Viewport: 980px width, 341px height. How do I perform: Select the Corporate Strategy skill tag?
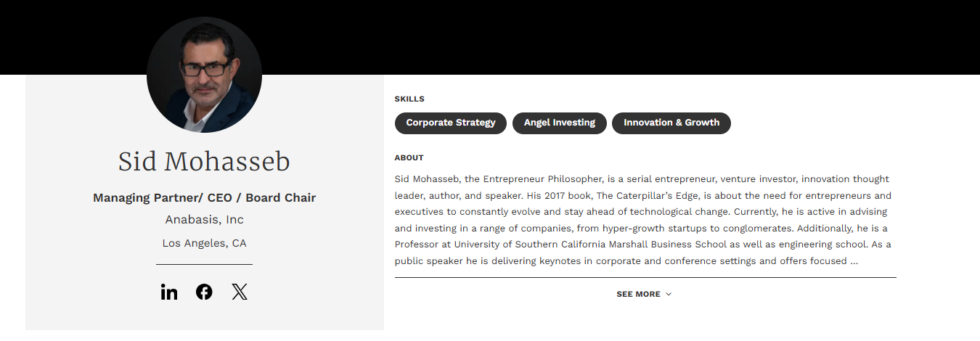450,123
